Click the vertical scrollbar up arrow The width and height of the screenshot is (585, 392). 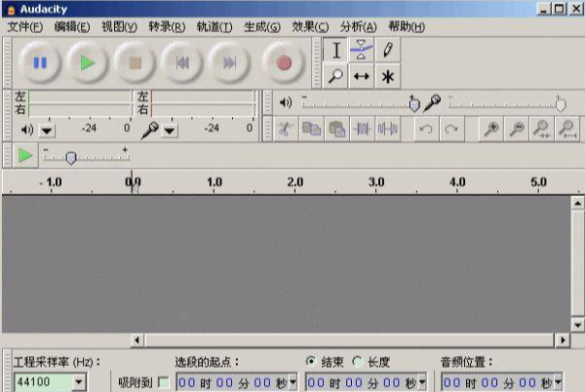pyautogui.click(x=577, y=203)
